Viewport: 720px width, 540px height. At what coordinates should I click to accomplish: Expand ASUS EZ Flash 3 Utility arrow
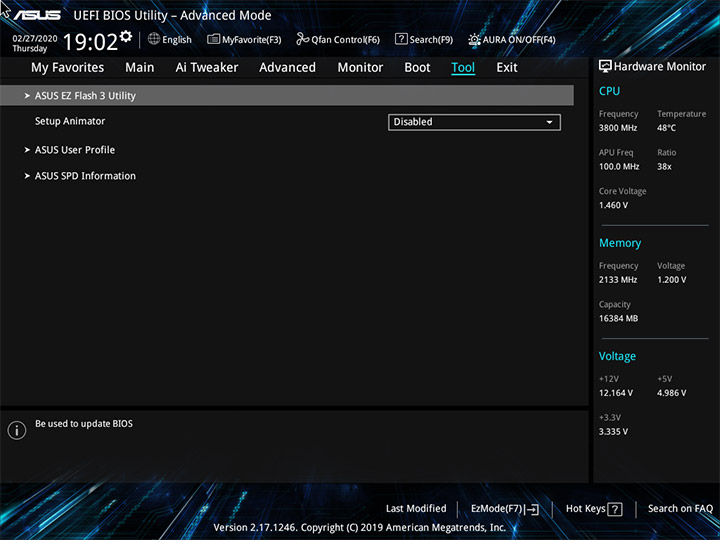27,96
